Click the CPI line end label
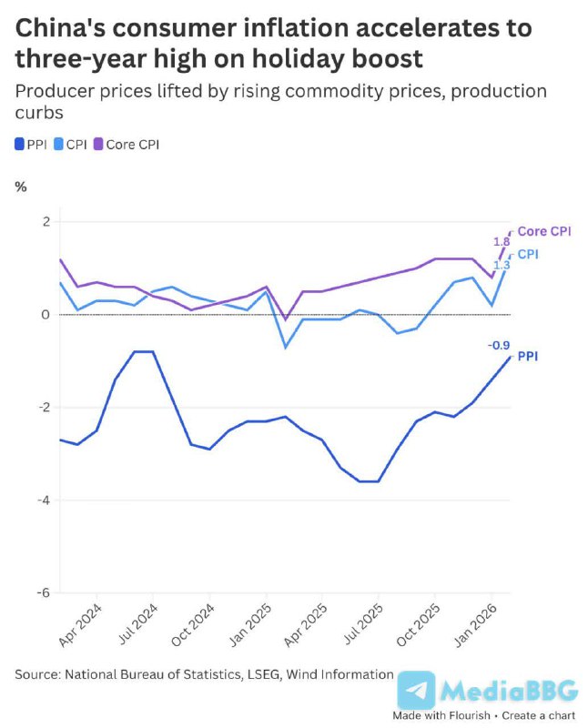The image size is (588, 728). [x=528, y=254]
